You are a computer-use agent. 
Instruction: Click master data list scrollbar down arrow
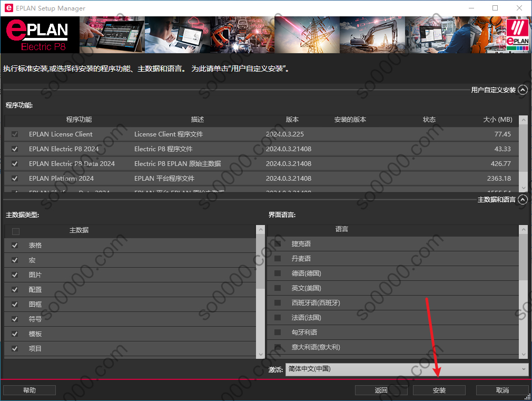pyautogui.click(x=261, y=354)
